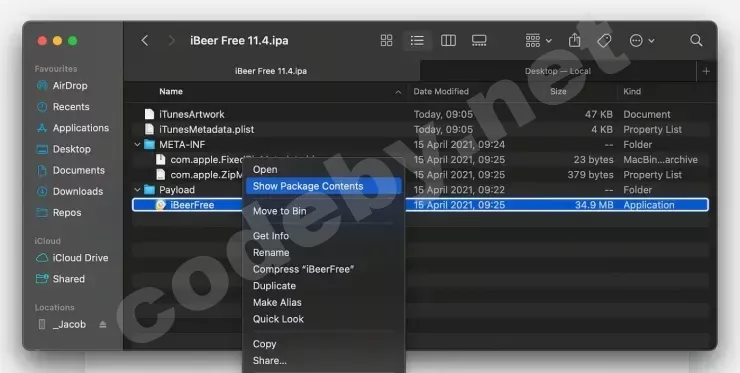
Task: Go back with the left chevron button
Action: pos(145,41)
